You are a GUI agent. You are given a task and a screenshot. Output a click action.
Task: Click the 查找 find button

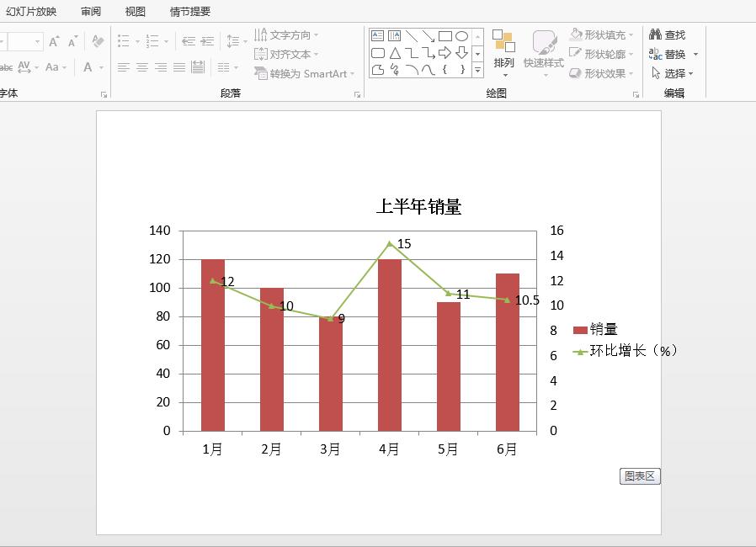pos(668,35)
